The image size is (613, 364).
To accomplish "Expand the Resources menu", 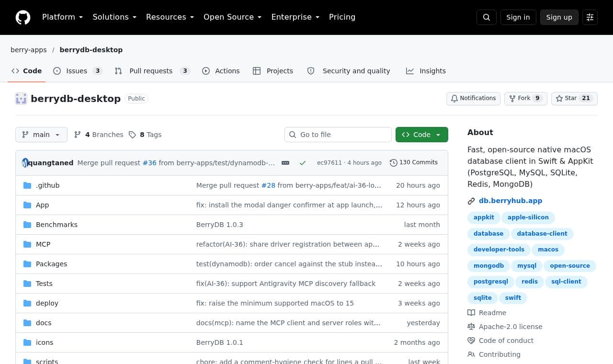I will 170,17.
